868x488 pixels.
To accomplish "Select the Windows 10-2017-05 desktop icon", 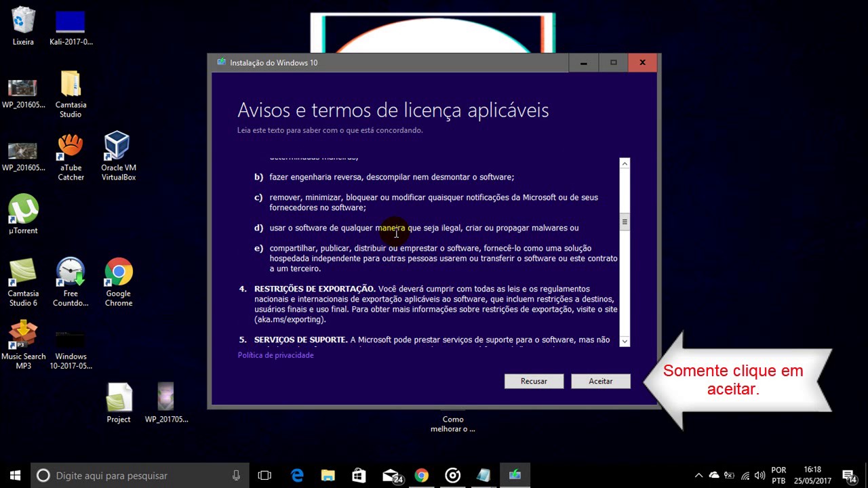I will [71, 349].
